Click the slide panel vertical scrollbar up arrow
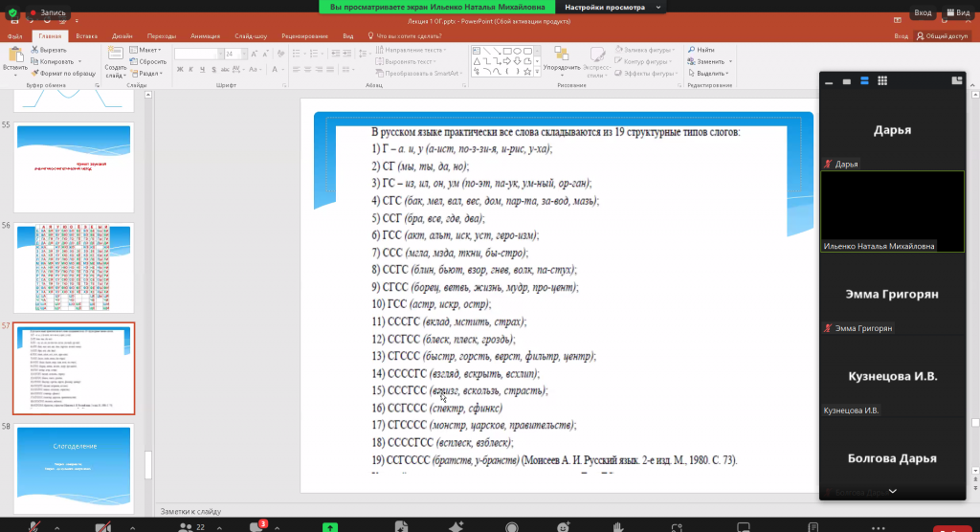 [148, 95]
